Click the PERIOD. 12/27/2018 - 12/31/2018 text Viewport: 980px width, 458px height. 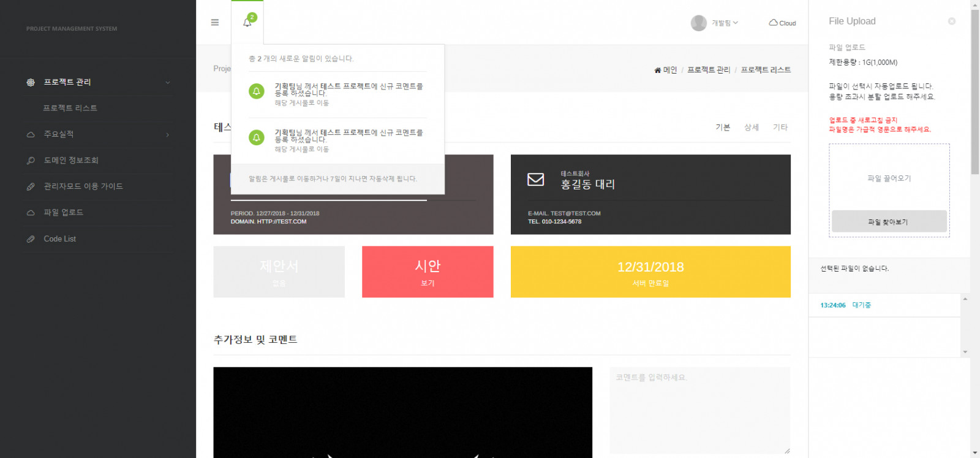click(x=275, y=213)
